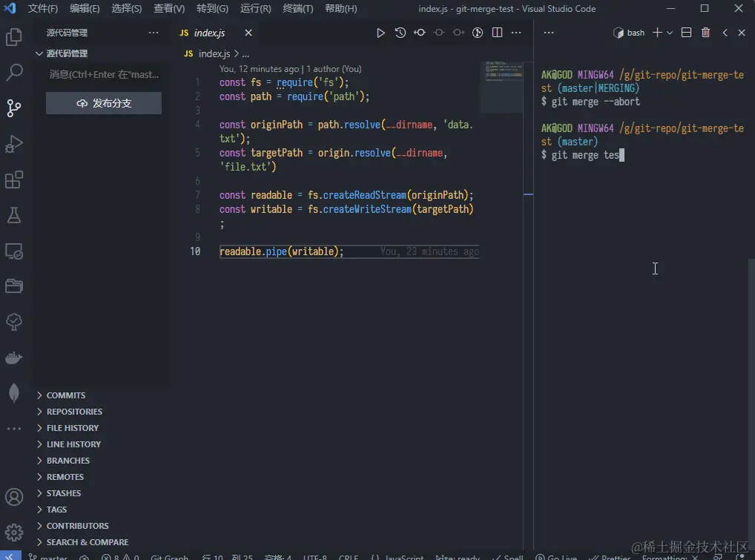Open the 终端(T) menu
This screenshot has height=560, width=755.
[x=297, y=9]
